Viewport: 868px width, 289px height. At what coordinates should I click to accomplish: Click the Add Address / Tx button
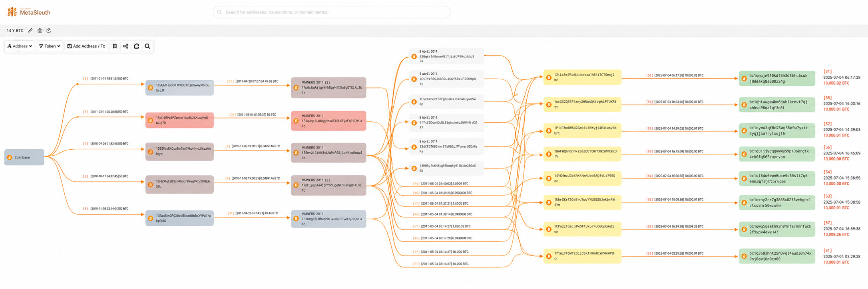[86, 46]
